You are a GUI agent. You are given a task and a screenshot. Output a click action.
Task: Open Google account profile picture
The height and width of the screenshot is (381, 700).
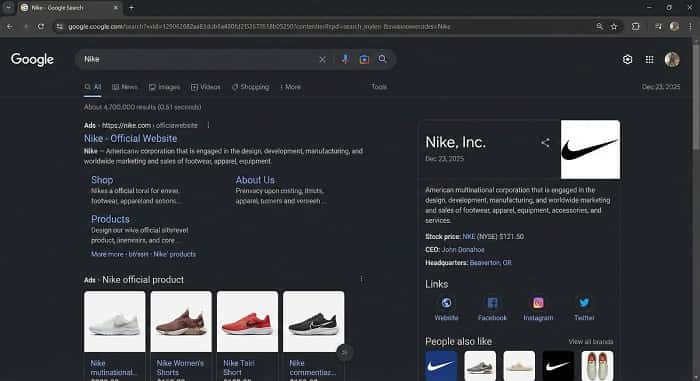click(x=672, y=59)
